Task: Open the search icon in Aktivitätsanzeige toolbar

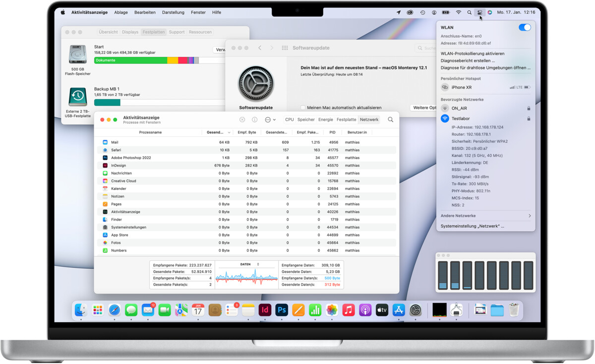Action: (390, 120)
